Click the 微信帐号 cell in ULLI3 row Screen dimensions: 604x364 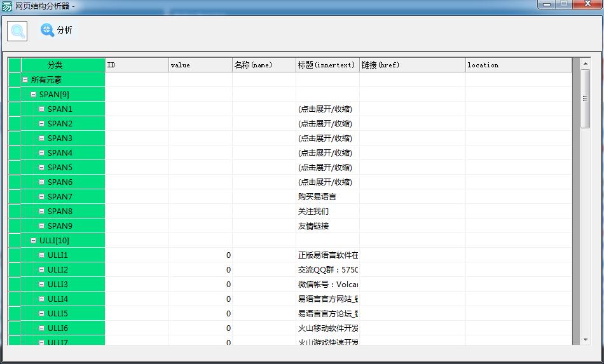pyautogui.click(x=327, y=285)
